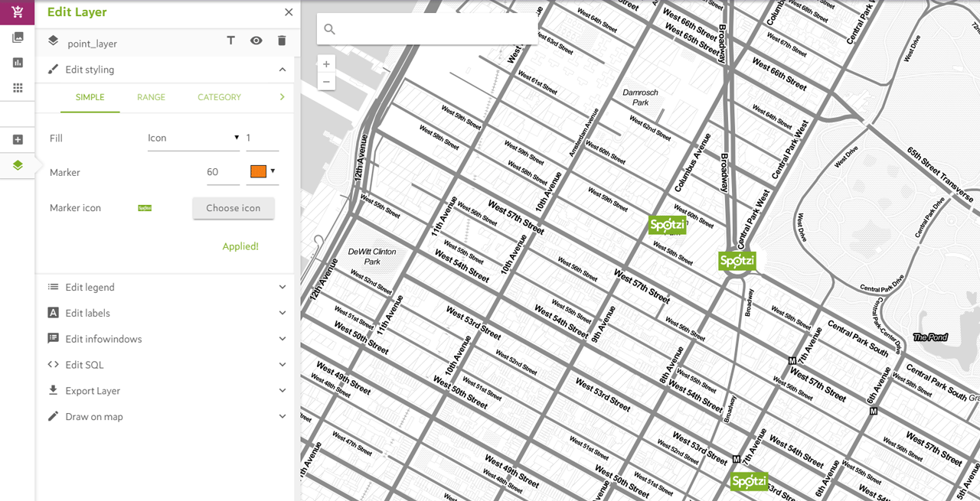
Task: Zoom in the map with plus button
Action: pos(326,64)
